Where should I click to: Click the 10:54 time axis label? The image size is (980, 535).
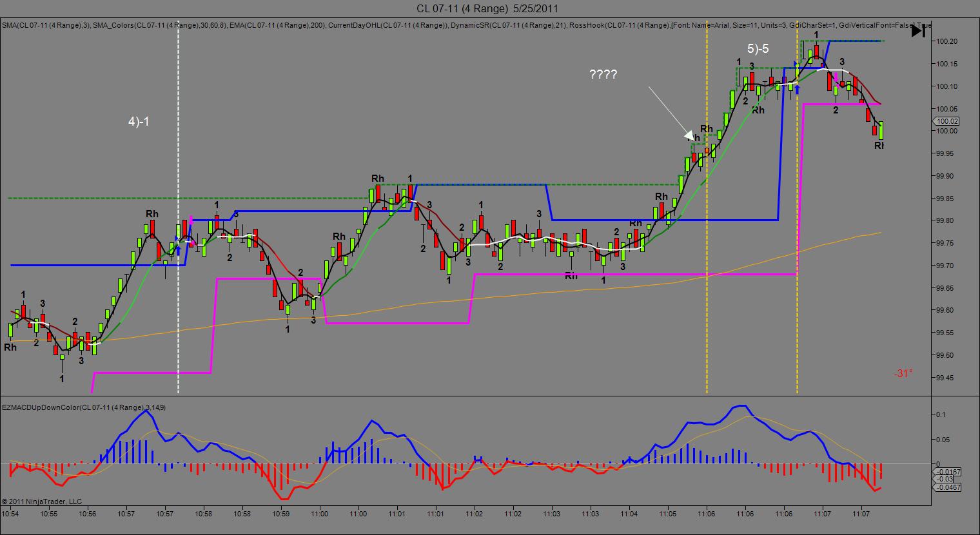click(10, 514)
